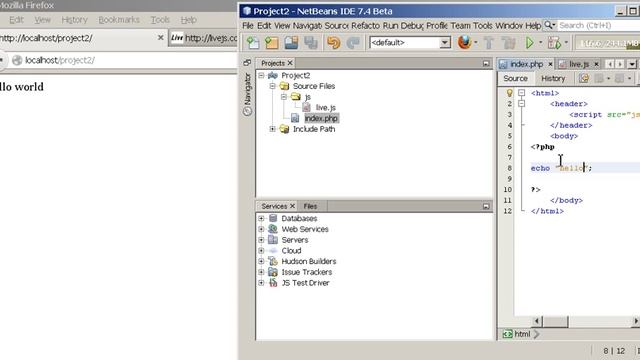The image size is (640, 360).
Task: Open the editor documents list dropdown
Action: click(632, 64)
